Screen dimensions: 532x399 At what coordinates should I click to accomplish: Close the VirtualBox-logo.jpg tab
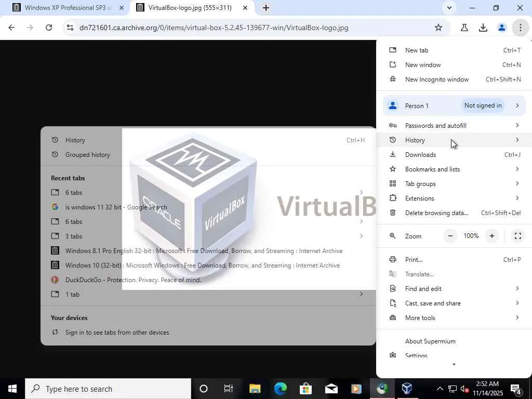click(x=245, y=7)
